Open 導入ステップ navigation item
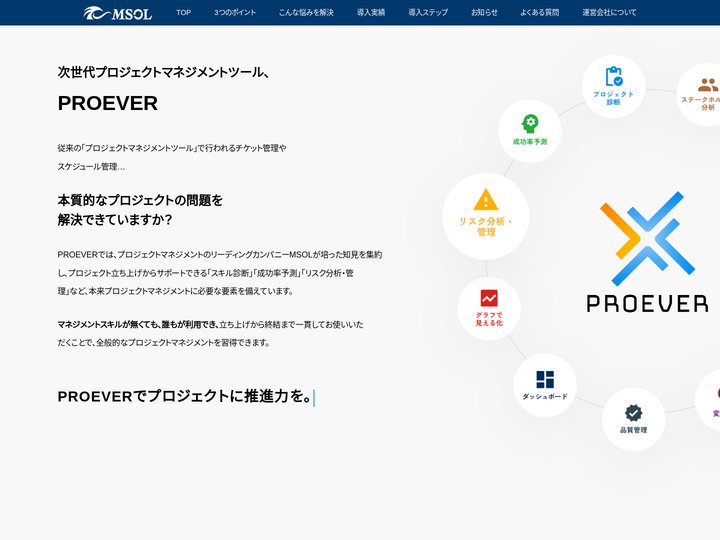Viewport: 720px width, 540px height. click(428, 13)
